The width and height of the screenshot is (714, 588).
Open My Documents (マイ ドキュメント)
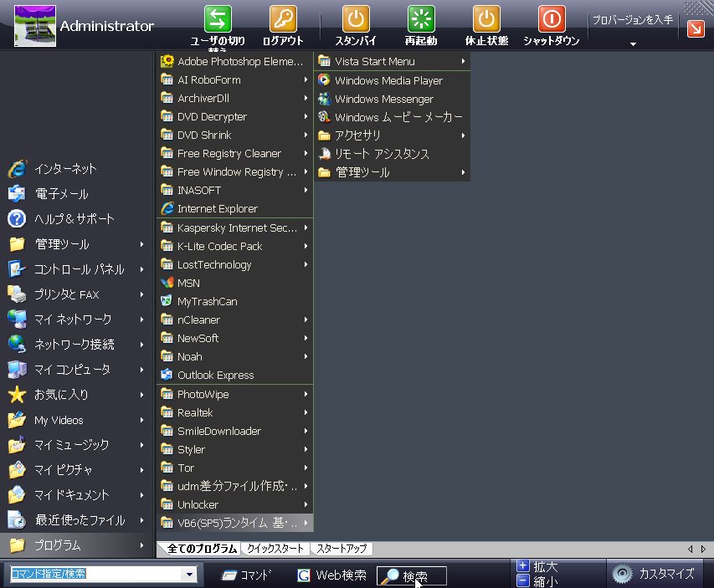point(76,494)
